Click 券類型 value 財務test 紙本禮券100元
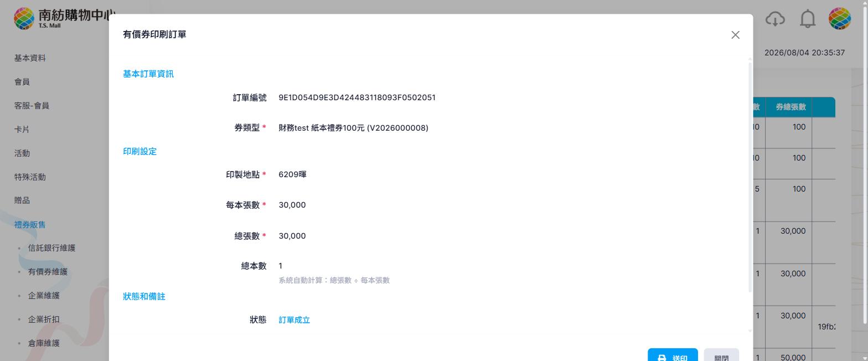The image size is (868, 361). [x=353, y=128]
